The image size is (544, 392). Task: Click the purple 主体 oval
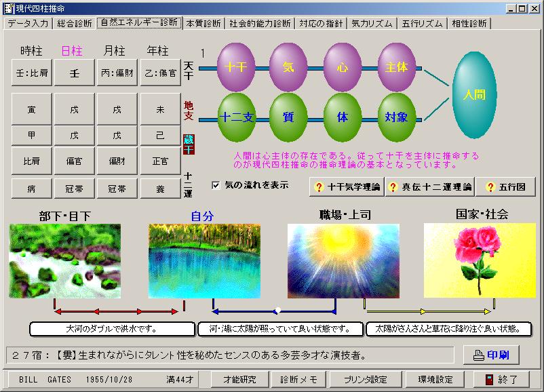[397, 67]
